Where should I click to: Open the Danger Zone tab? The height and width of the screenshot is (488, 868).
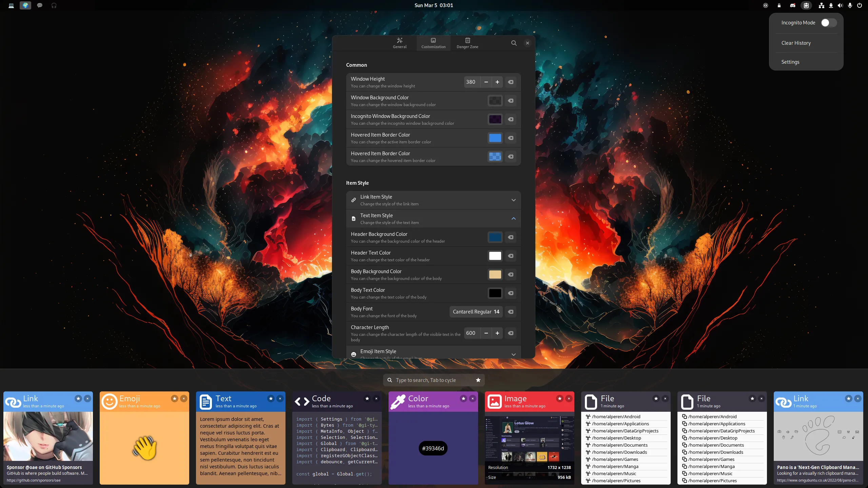pos(467,43)
